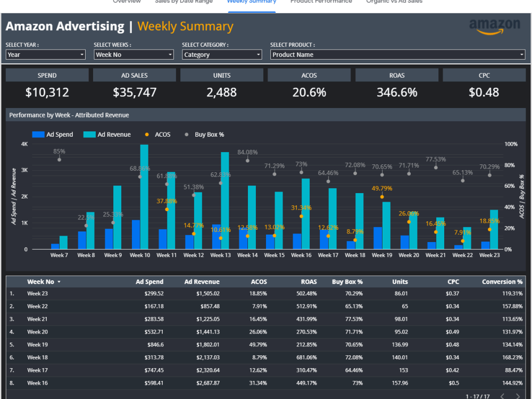Sort table by Ad Revenue header
Image resolution: width=532 pixels, height=399 pixels.
point(202,281)
